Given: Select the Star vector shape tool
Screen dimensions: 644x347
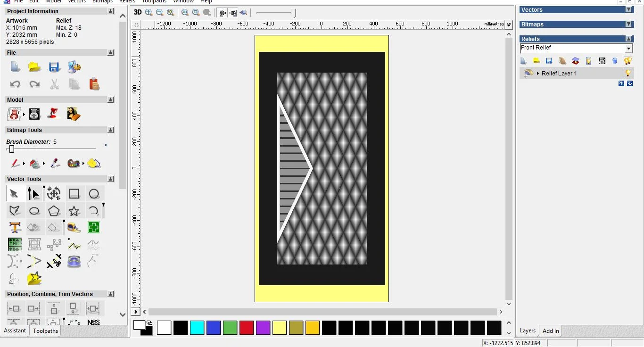Looking at the screenshot, I should [74, 211].
